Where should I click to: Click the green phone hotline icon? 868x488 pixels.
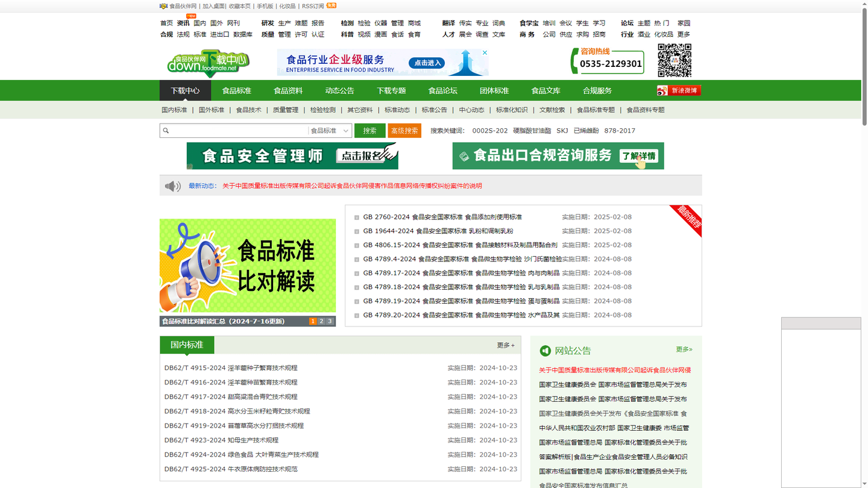coord(574,61)
